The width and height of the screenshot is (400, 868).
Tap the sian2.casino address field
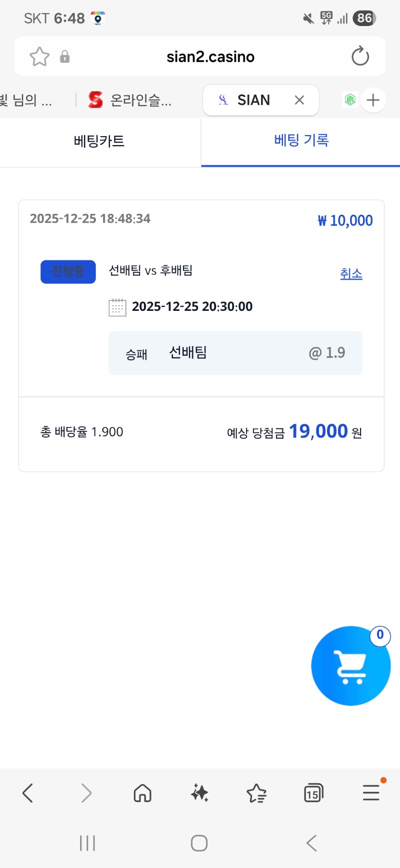[x=210, y=57]
